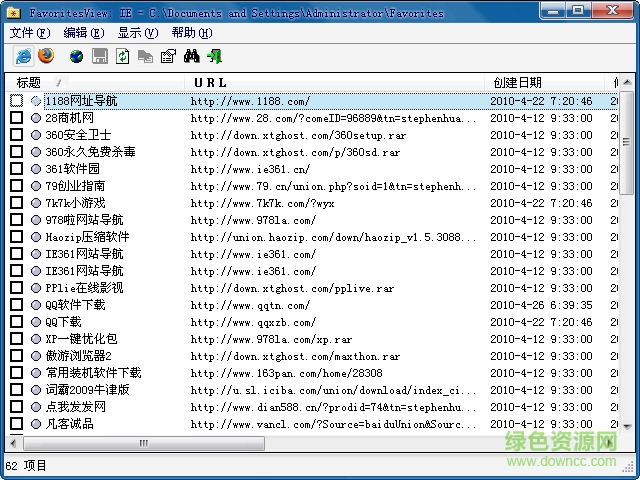The width and height of the screenshot is (640, 480).
Task: Check the box for 1188网址导航
Action: pyautogui.click(x=16, y=101)
